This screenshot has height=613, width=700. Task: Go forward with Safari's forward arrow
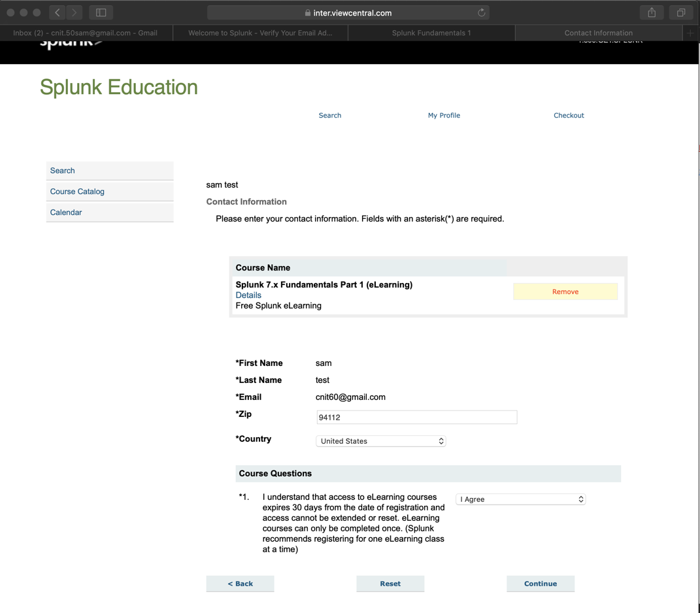click(x=74, y=12)
